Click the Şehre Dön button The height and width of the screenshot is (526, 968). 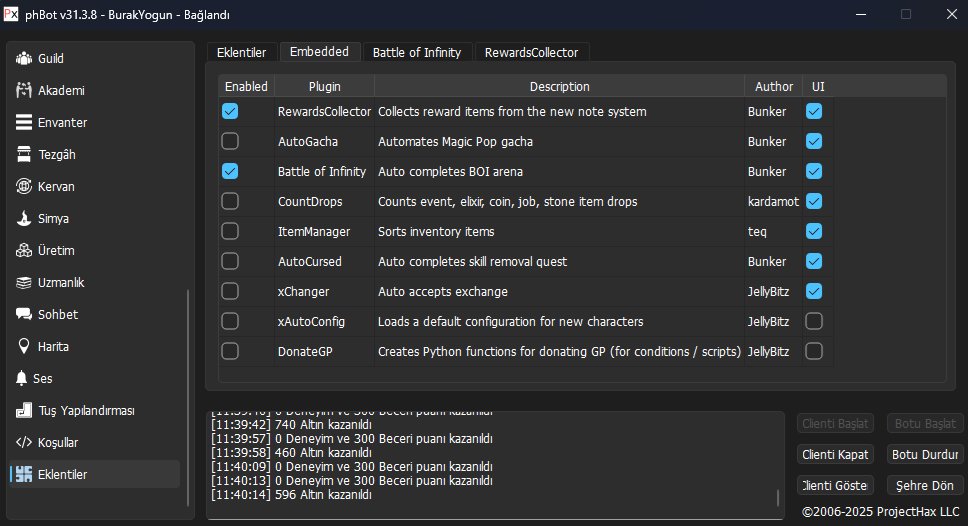pyautogui.click(x=925, y=485)
